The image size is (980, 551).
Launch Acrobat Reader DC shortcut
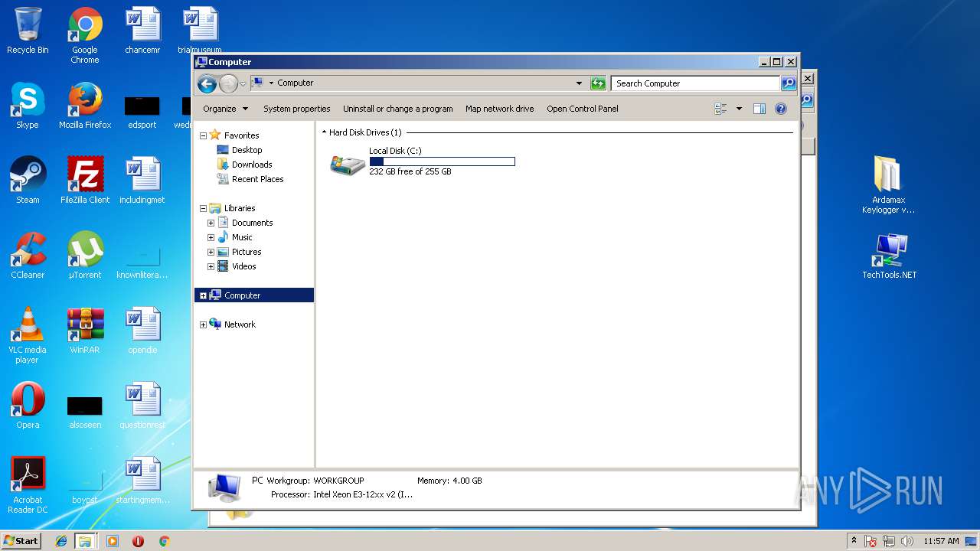pos(28,485)
